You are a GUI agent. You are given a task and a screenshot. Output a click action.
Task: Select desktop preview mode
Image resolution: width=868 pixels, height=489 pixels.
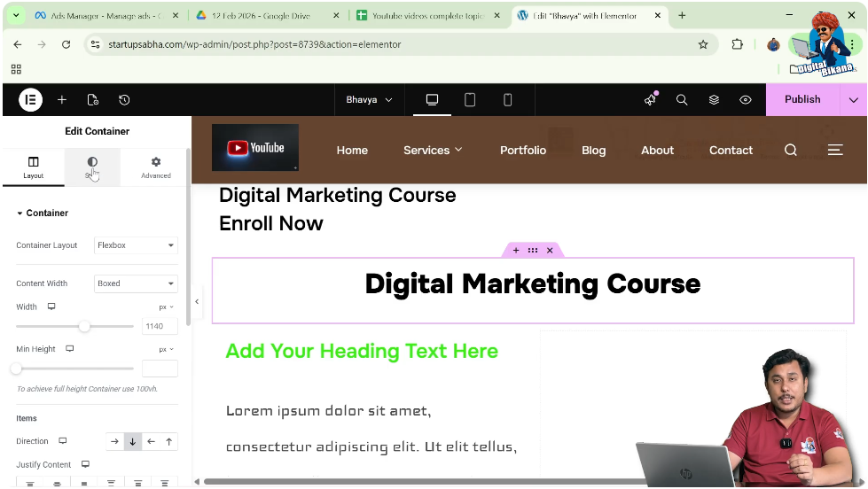pos(433,100)
